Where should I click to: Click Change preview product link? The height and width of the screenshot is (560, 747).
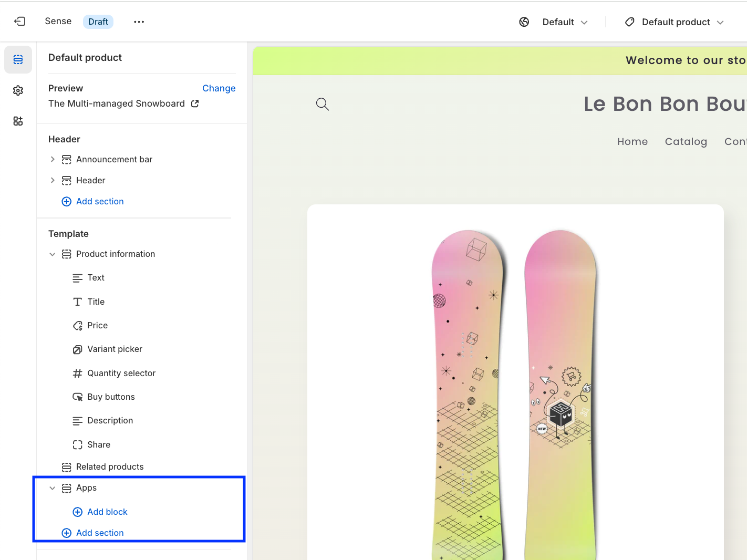pyautogui.click(x=219, y=88)
